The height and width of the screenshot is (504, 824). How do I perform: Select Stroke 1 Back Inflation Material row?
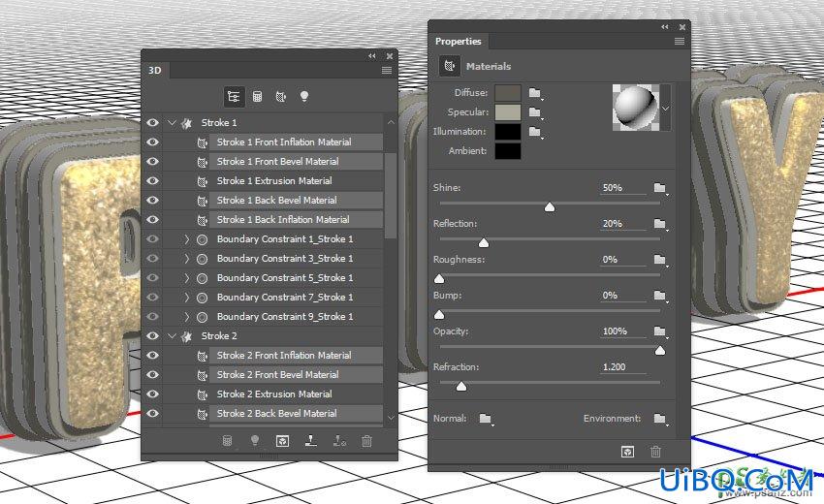point(297,220)
